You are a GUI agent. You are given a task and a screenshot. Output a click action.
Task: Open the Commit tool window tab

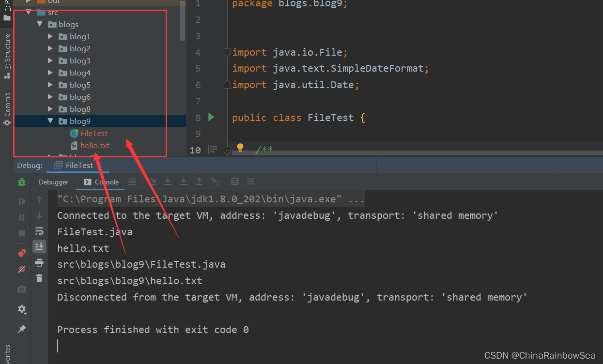coord(7,109)
